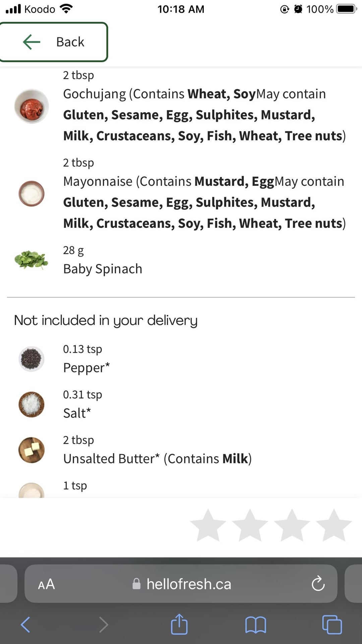Tap the Salt ingredient image

[x=32, y=404]
